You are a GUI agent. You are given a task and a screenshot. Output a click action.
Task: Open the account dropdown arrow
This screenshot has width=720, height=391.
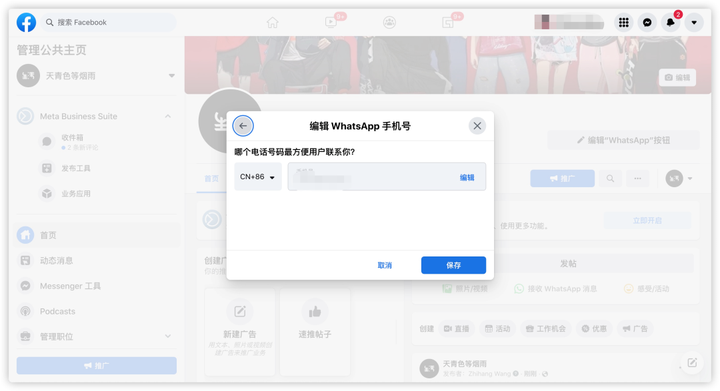(x=694, y=22)
